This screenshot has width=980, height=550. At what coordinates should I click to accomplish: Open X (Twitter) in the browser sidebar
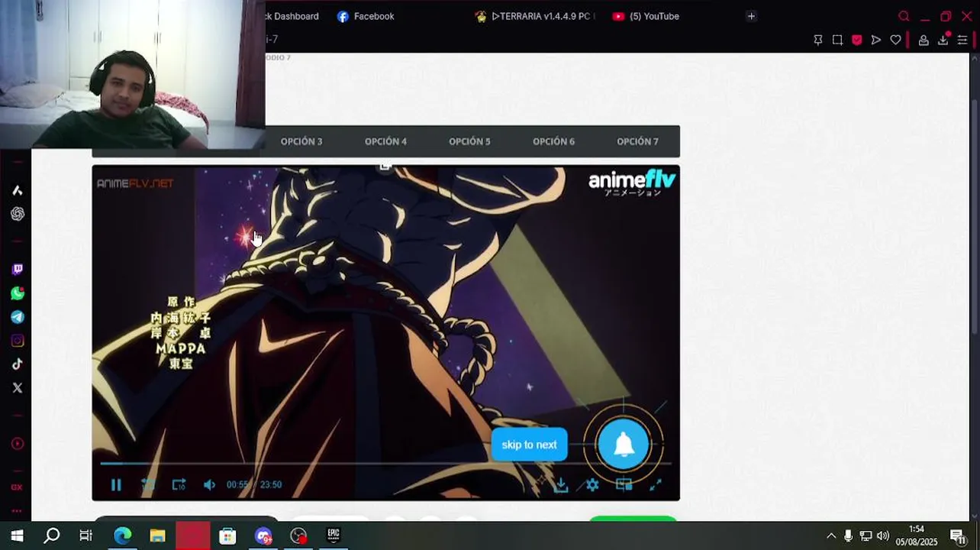pos(17,388)
